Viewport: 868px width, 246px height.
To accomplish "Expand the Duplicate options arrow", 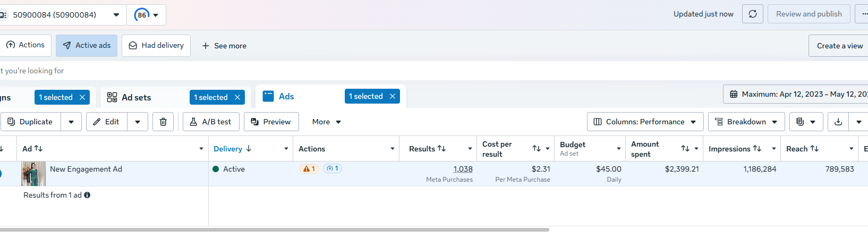I will (71, 122).
